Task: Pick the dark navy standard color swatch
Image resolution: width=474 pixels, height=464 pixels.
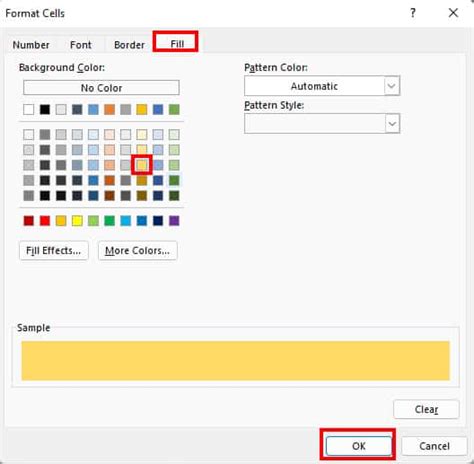Action: 158,220
